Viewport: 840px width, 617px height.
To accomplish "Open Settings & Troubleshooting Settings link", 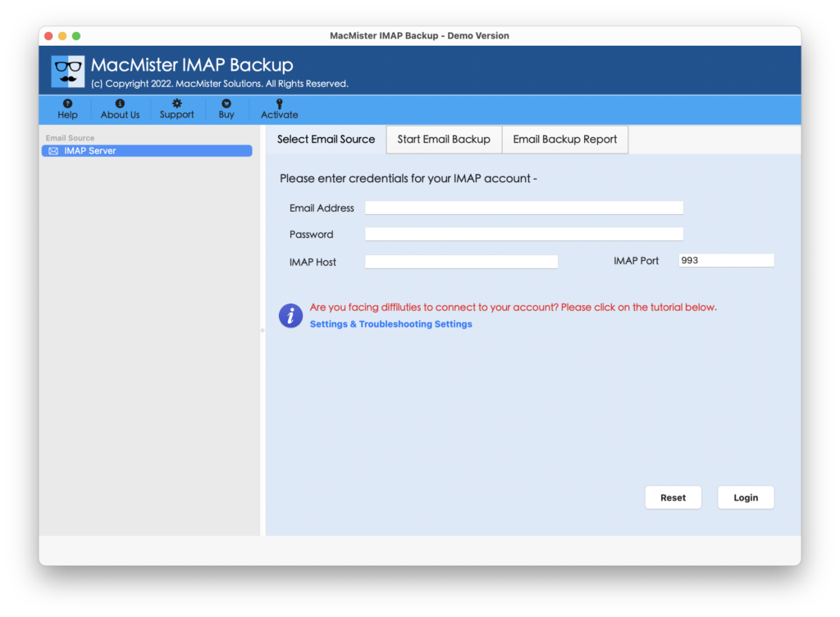I will pos(390,323).
